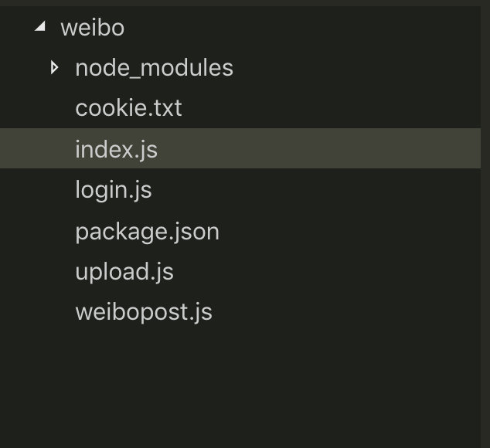The image size is (490, 448).
Task: Select the node_modules folder name
Action: point(154,68)
